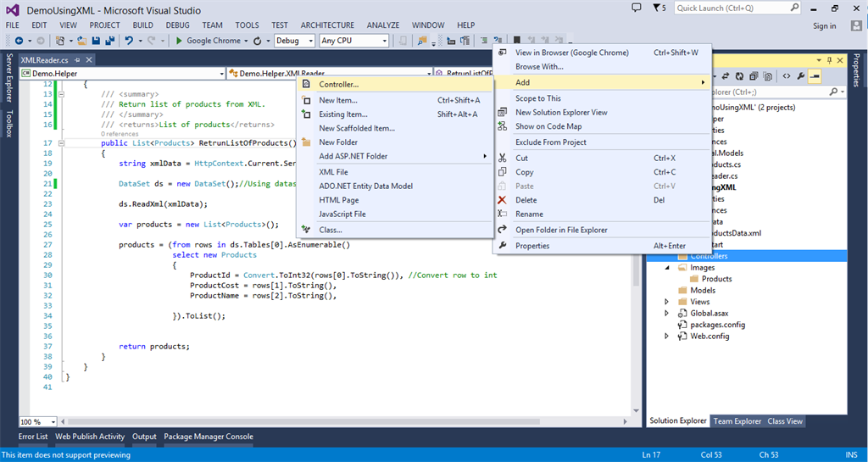Toggle pin on XMLReader.cs tab

pyautogui.click(x=77, y=60)
